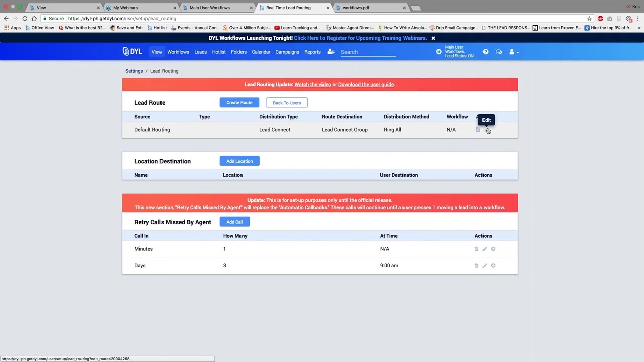The height and width of the screenshot is (362, 644).
Task: Click the User Destination column header
Action: click(398, 175)
